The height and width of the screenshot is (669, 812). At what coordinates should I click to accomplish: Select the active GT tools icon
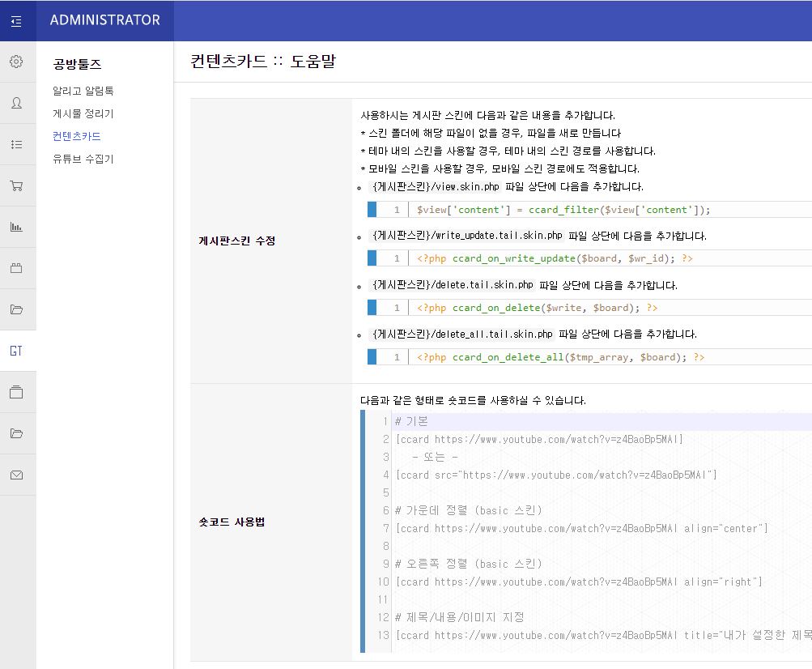[18, 351]
